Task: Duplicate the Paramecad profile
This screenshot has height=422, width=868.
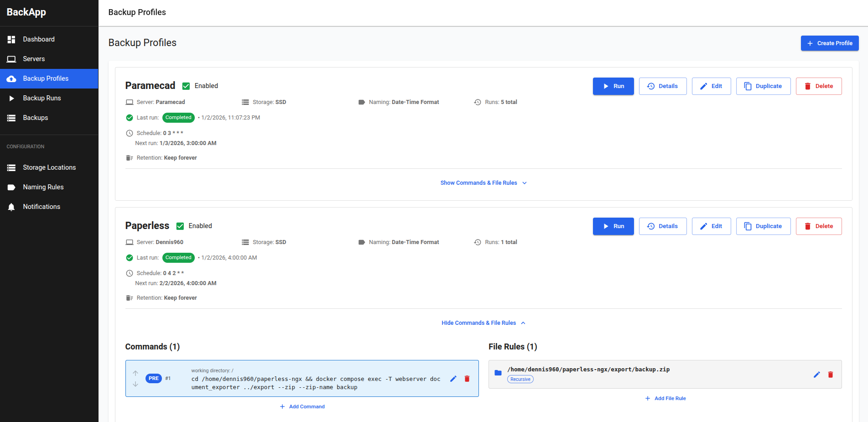Action: (x=763, y=86)
